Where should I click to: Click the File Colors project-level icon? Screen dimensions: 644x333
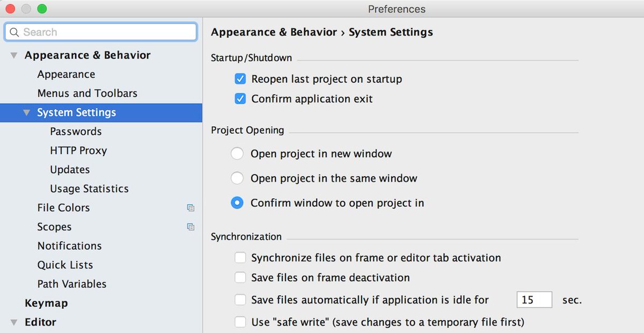pyautogui.click(x=191, y=208)
